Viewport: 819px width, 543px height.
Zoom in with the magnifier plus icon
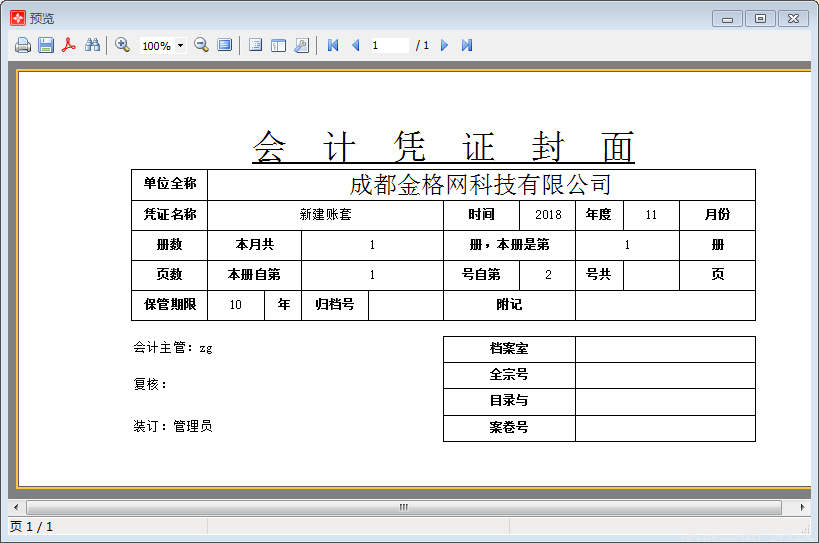123,45
